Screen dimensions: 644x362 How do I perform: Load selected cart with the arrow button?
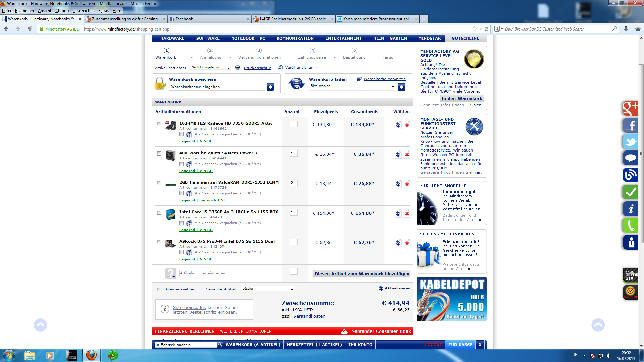click(401, 87)
